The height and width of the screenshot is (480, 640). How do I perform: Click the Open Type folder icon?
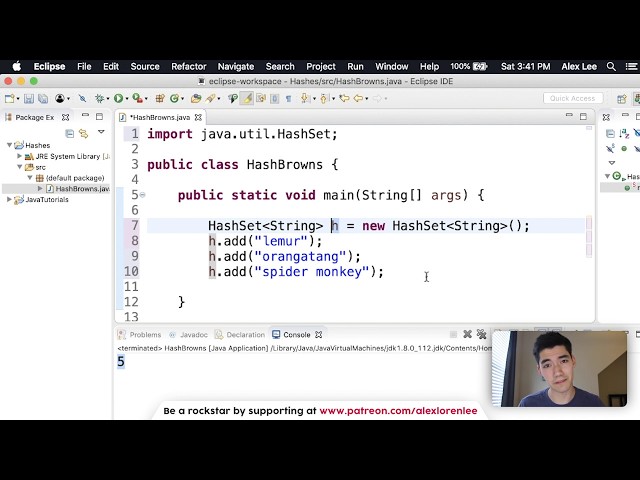[x=196, y=98]
